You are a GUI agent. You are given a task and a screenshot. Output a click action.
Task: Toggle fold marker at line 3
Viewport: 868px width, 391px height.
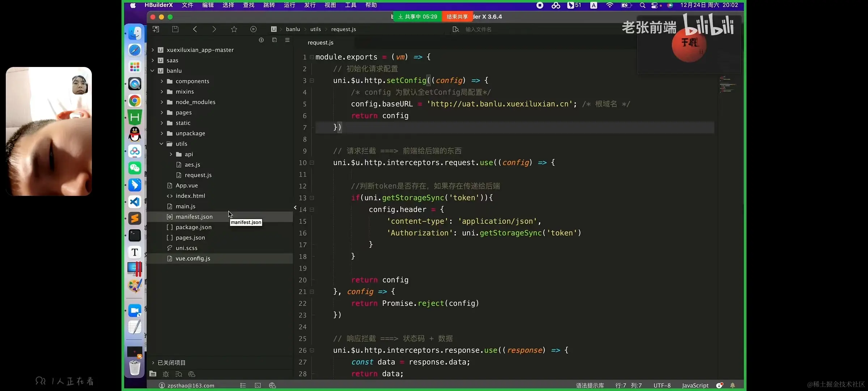pos(312,80)
